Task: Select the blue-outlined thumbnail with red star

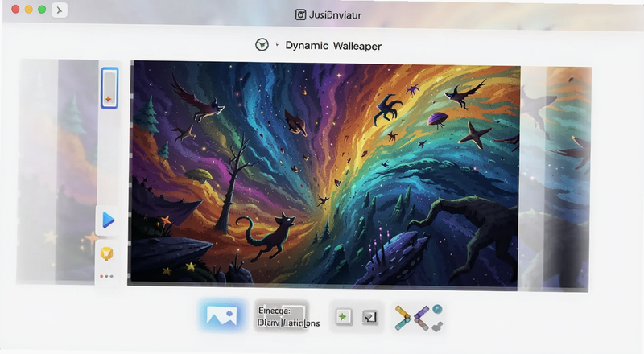Action: 109,88
